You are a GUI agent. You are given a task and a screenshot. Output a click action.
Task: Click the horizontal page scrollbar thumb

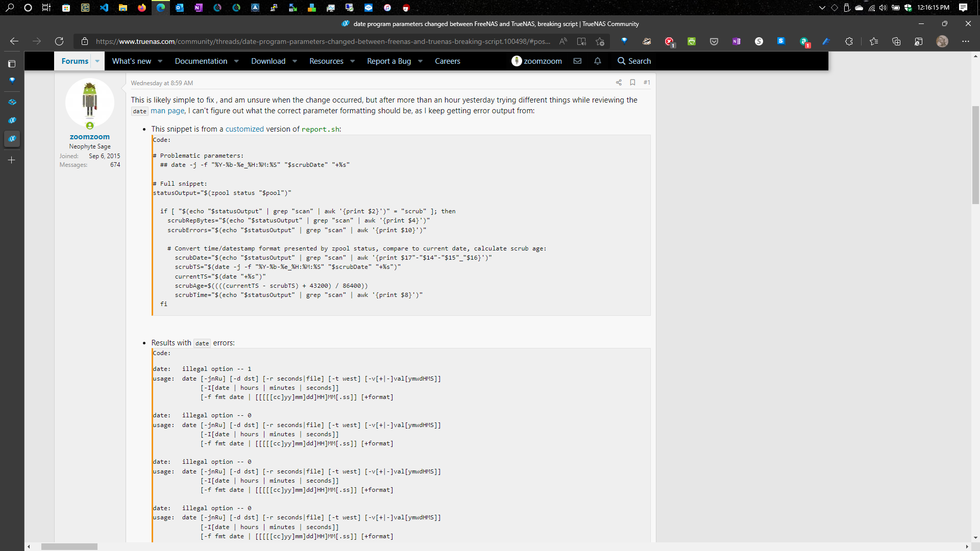(69, 546)
